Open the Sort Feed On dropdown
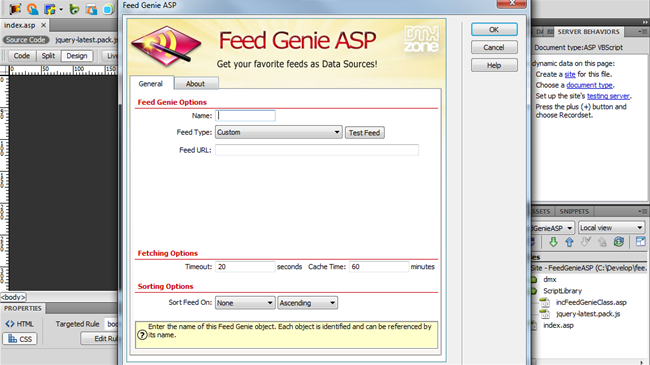This screenshot has width=650, height=365. pos(245,303)
